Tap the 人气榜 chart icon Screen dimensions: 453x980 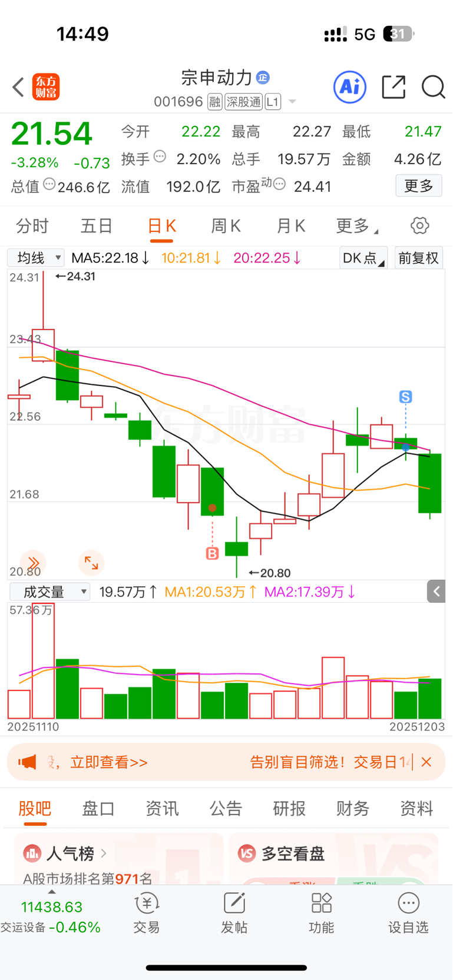[x=32, y=853]
